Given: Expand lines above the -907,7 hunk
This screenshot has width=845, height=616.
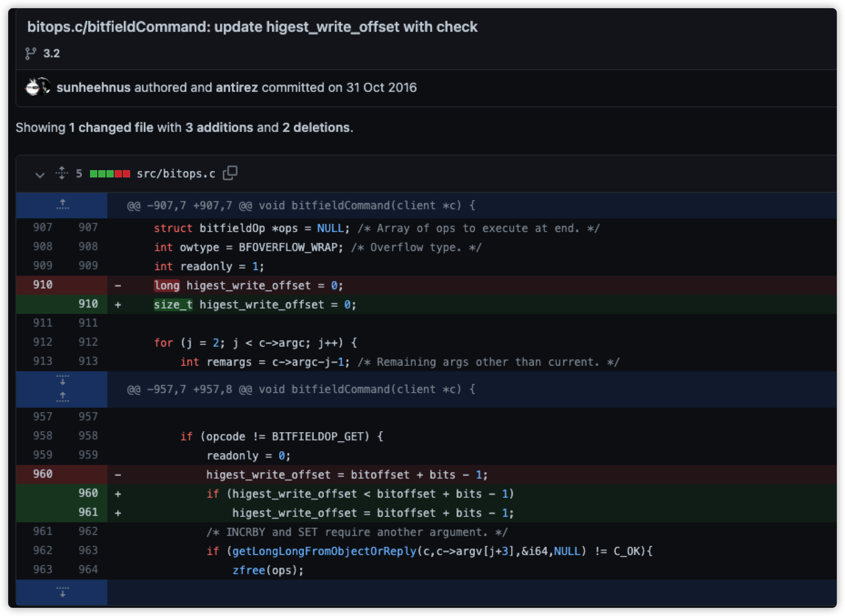Looking at the screenshot, I should 62,205.
